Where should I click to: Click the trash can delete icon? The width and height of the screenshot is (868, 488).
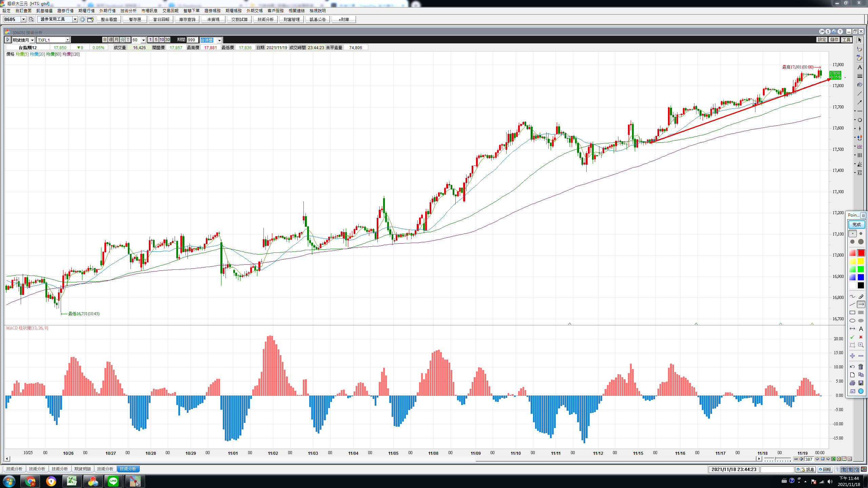click(861, 367)
